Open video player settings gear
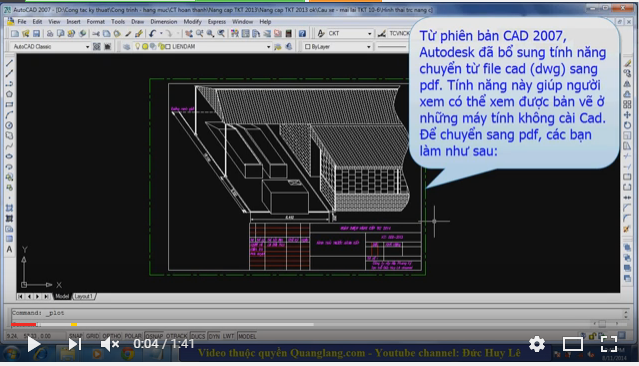The image size is (639, 366). (537, 344)
